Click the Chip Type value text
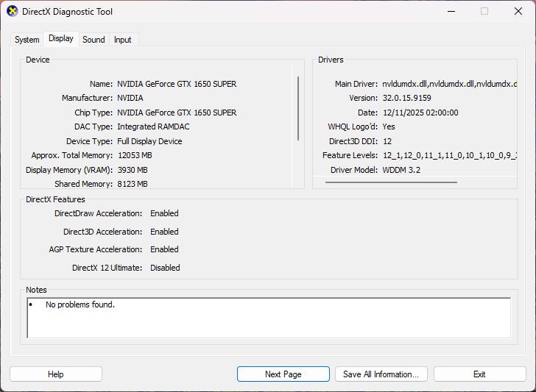536x392 pixels. click(x=177, y=113)
